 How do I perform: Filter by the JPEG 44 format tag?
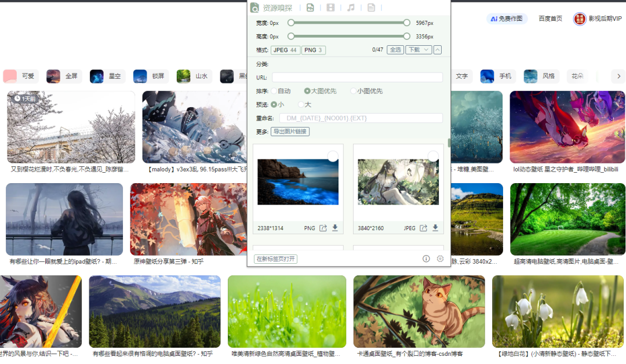285,50
